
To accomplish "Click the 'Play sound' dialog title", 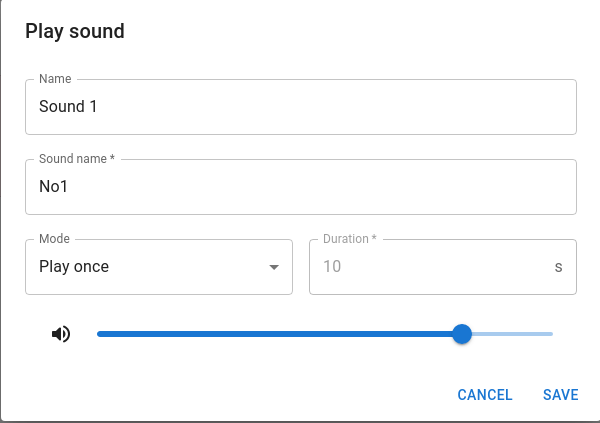I will [x=75, y=31].
